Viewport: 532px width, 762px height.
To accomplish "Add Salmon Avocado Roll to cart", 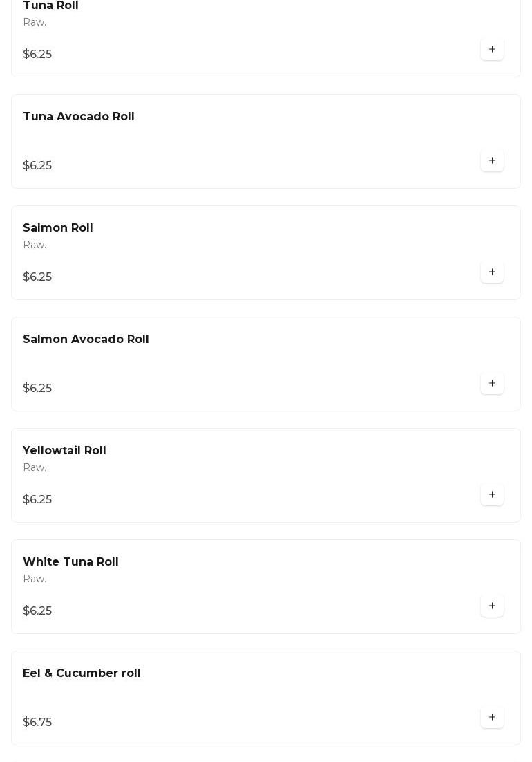I will pos(492,384).
